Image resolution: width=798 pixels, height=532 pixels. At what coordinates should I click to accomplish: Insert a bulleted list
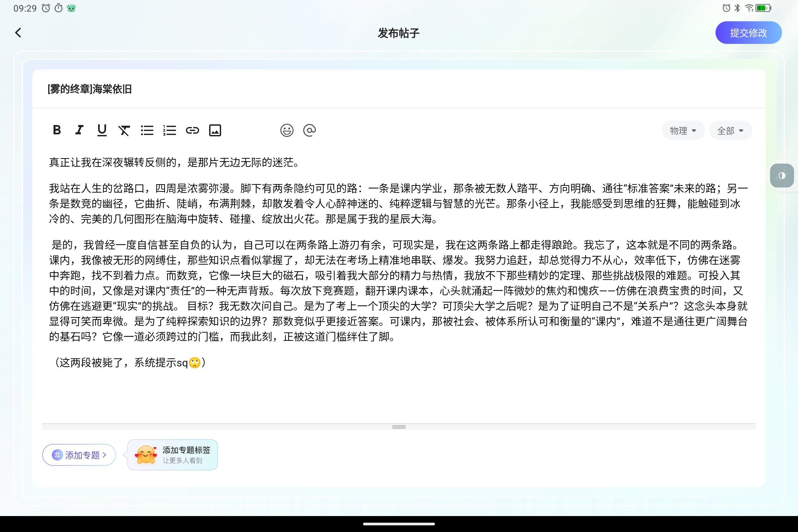147,130
